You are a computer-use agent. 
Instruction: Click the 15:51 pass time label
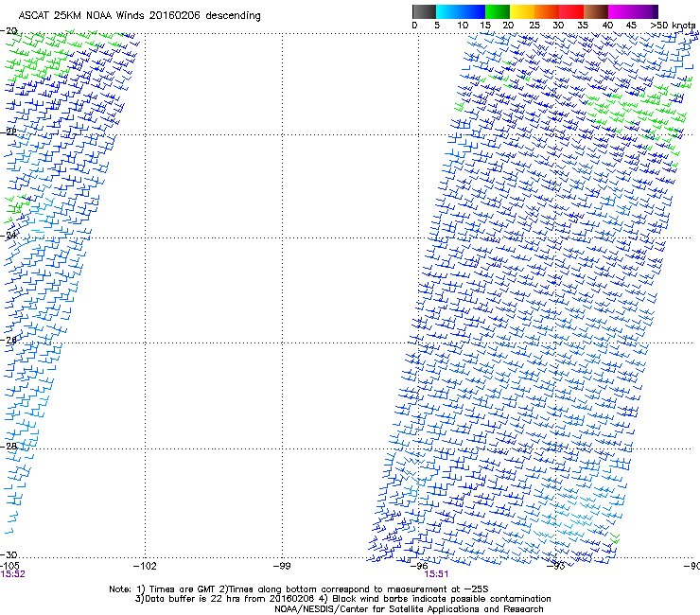tap(436, 573)
